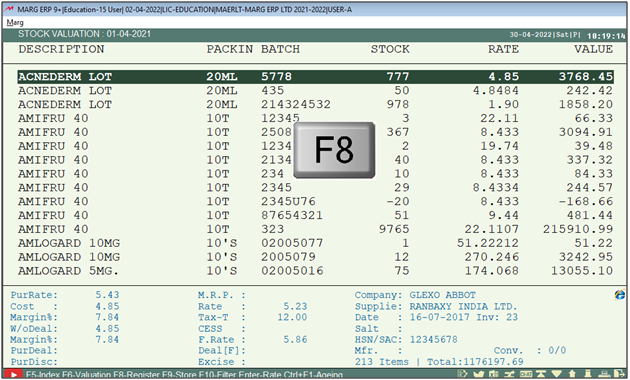Click the clock showing 10:19:14
This screenshot has height=380, width=630.
pos(606,36)
